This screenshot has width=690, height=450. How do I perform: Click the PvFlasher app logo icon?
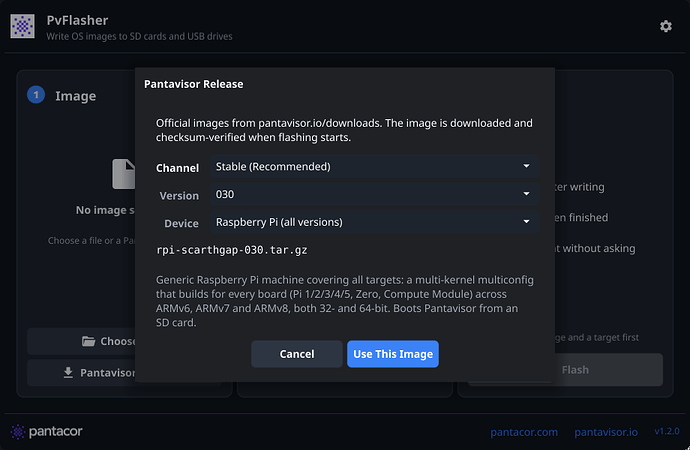tap(22, 26)
